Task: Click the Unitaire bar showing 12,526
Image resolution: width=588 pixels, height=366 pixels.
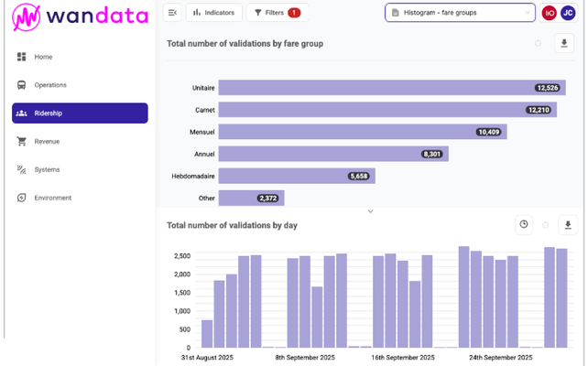Action: (x=376, y=88)
